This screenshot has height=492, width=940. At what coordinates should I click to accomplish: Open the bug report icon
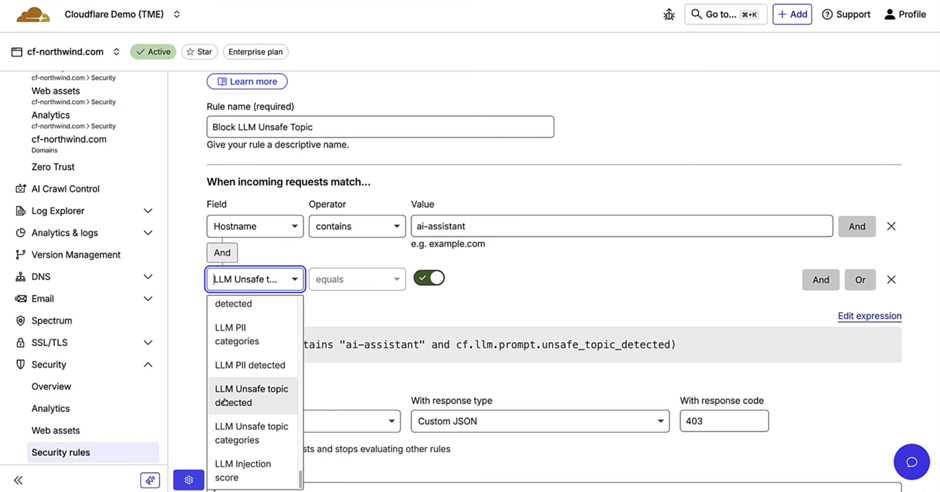pyautogui.click(x=669, y=14)
